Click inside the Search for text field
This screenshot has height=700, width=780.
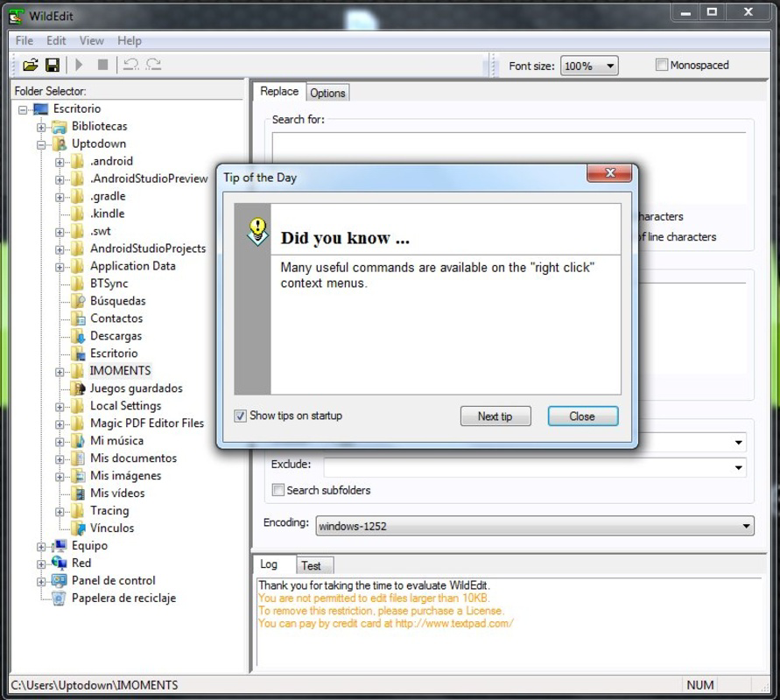[509, 167]
